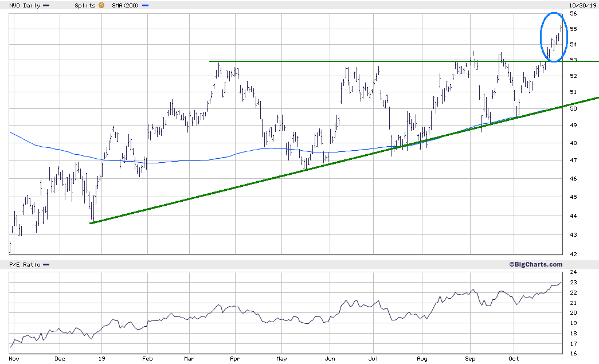This screenshot has height=364, width=599.
Task: Click the Feb month axis label
Action: 147,359
